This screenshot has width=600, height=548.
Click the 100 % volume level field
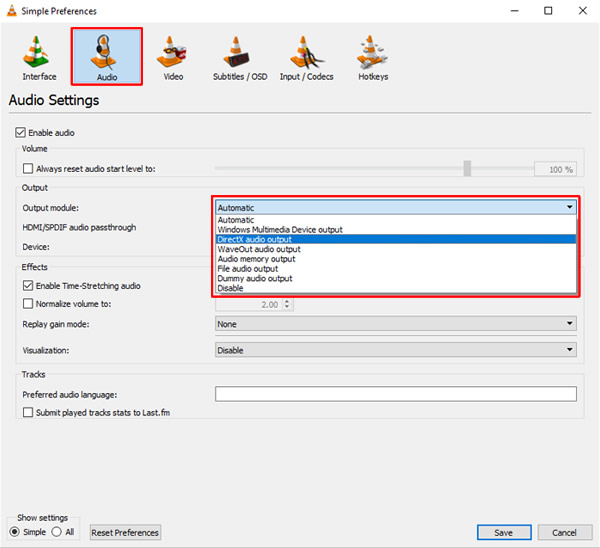click(555, 169)
